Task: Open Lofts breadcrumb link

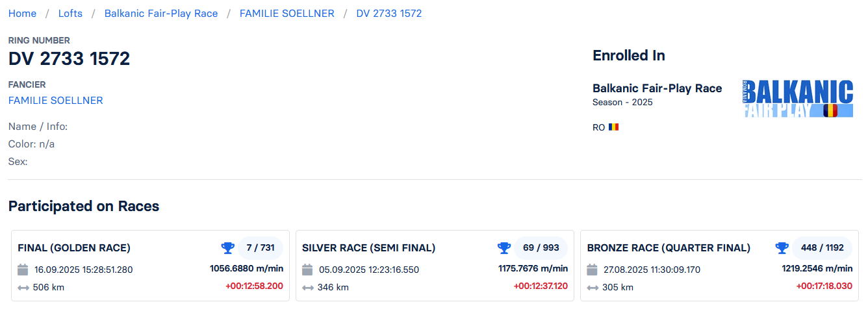Action: tap(70, 14)
